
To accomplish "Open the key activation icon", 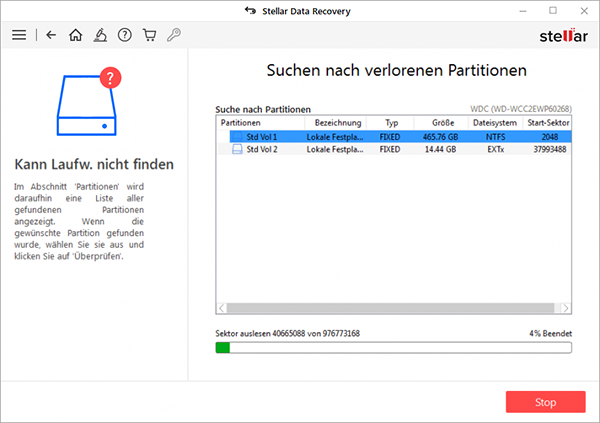I will pyautogui.click(x=174, y=35).
